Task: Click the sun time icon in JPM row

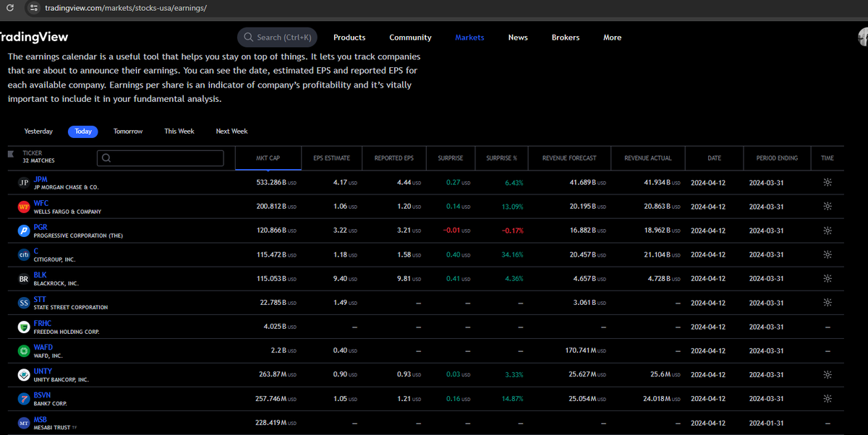Action: [827, 183]
